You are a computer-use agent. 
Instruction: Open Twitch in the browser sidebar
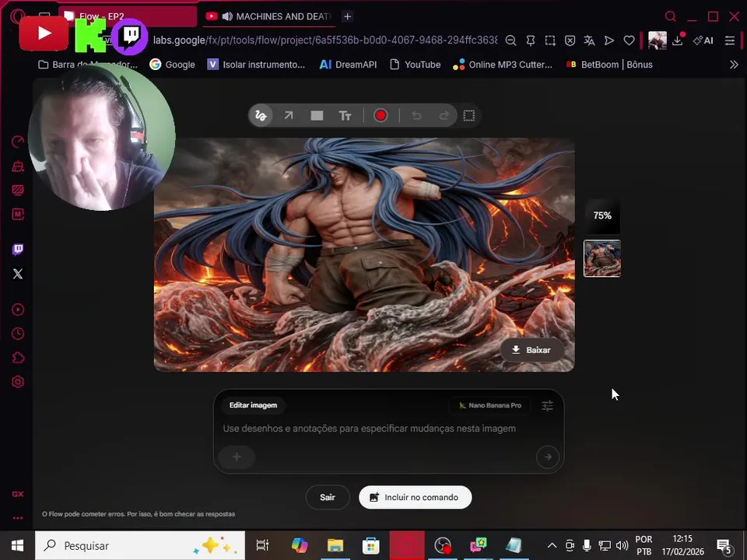click(18, 250)
